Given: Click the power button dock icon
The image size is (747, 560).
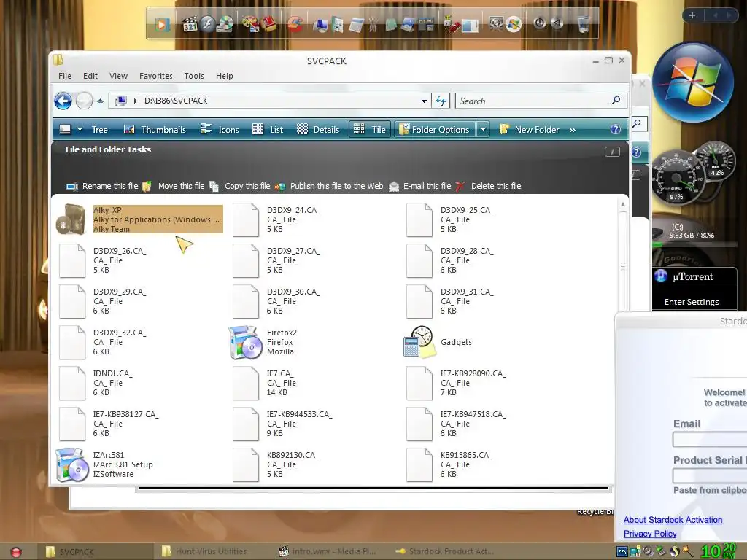Looking at the screenshot, I should pos(539,23).
